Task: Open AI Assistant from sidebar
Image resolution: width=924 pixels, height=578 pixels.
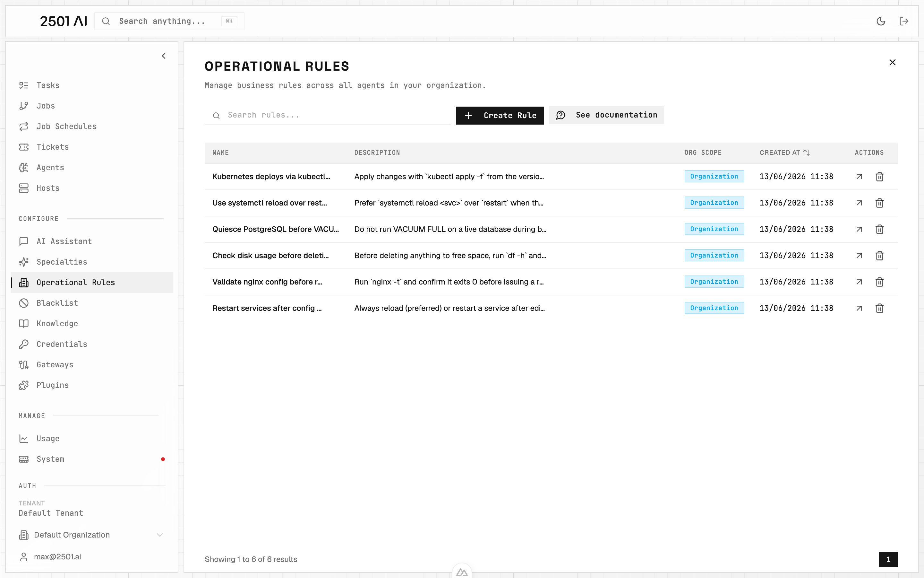Action: 92,241
